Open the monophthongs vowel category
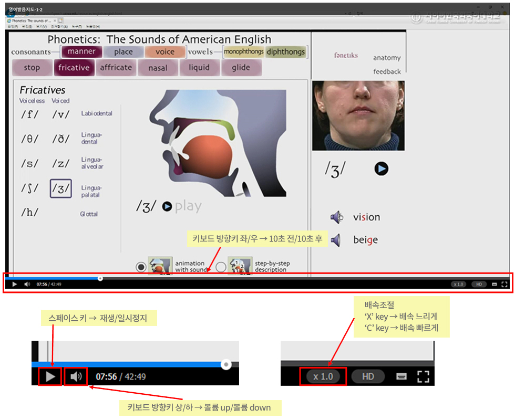 click(243, 51)
